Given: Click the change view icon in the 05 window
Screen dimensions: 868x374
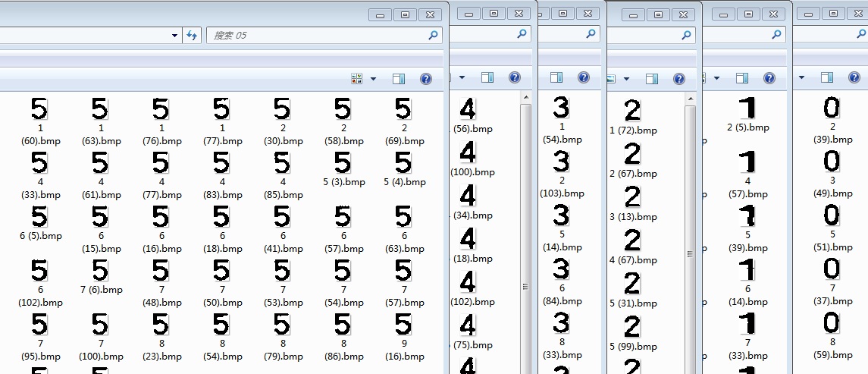Looking at the screenshot, I should (x=357, y=79).
